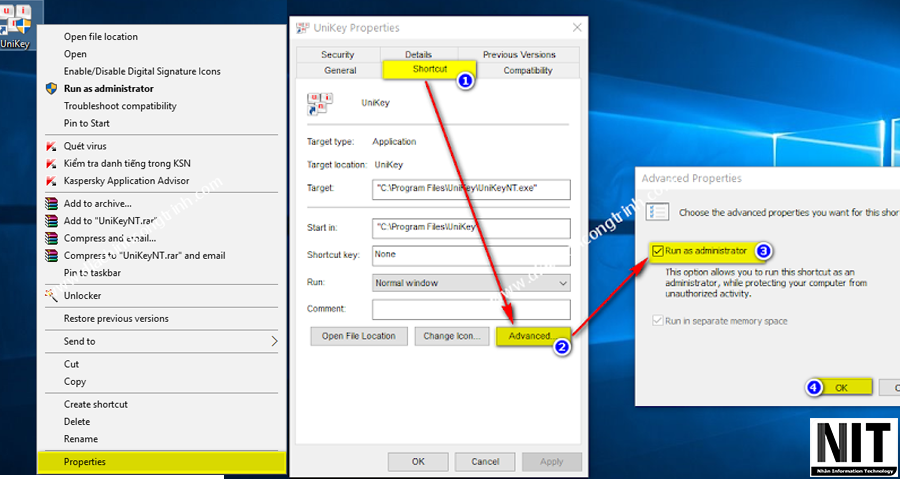Image resolution: width=900 pixels, height=479 pixels.
Task: Switch to the Security tab
Action: tap(338, 54)
